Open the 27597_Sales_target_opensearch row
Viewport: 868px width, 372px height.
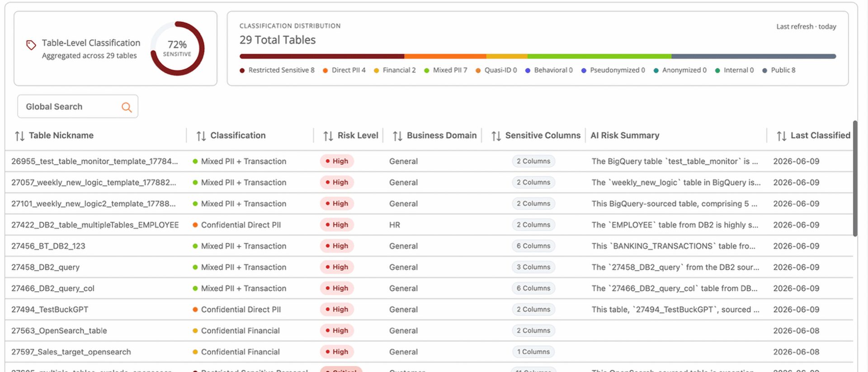point(429,352)
